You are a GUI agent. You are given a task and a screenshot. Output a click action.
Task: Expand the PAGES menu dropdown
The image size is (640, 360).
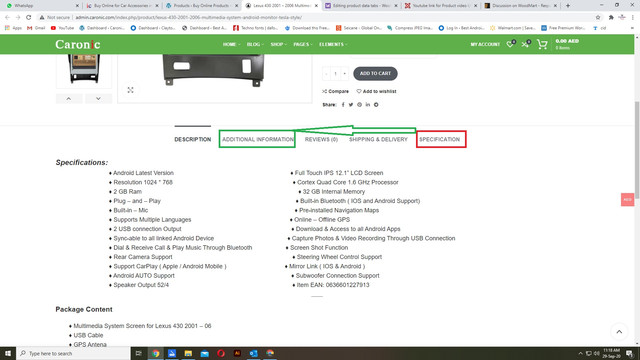[x=303, y=44]
